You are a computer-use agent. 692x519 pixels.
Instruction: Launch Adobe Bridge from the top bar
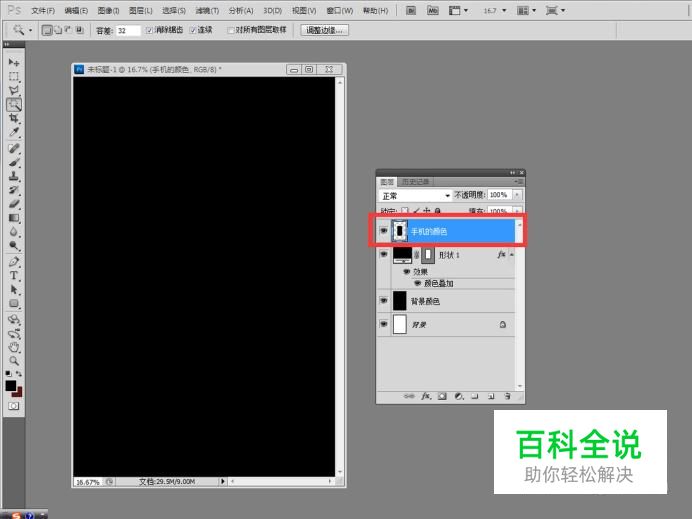(410, 10)
